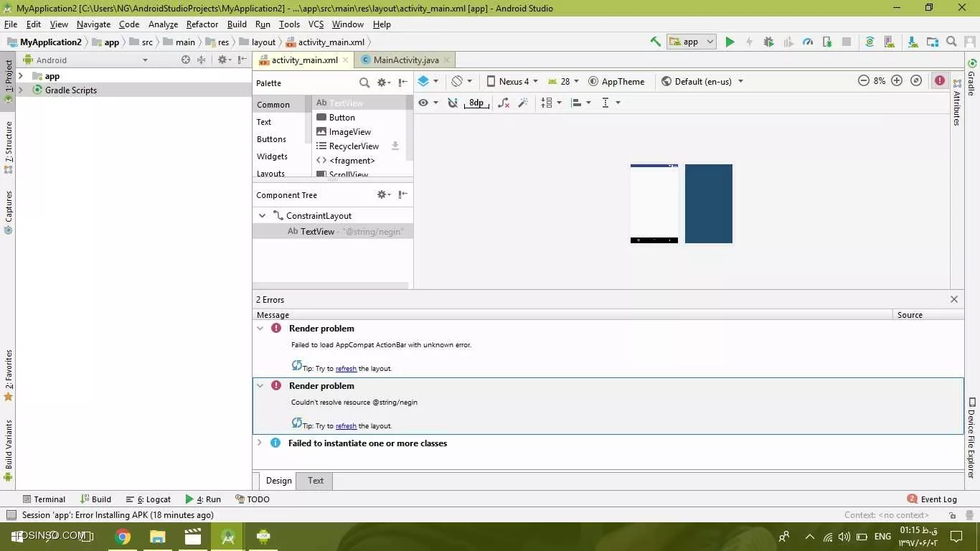The width and height of the screenshot is (980, 551).
Task: Clear all constraints in the layout editor
Action: click(504, 103)
